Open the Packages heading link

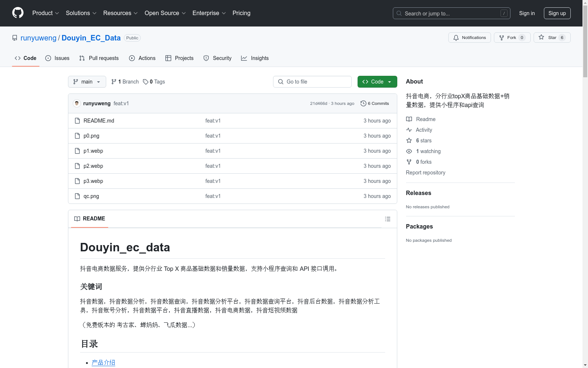419,226
